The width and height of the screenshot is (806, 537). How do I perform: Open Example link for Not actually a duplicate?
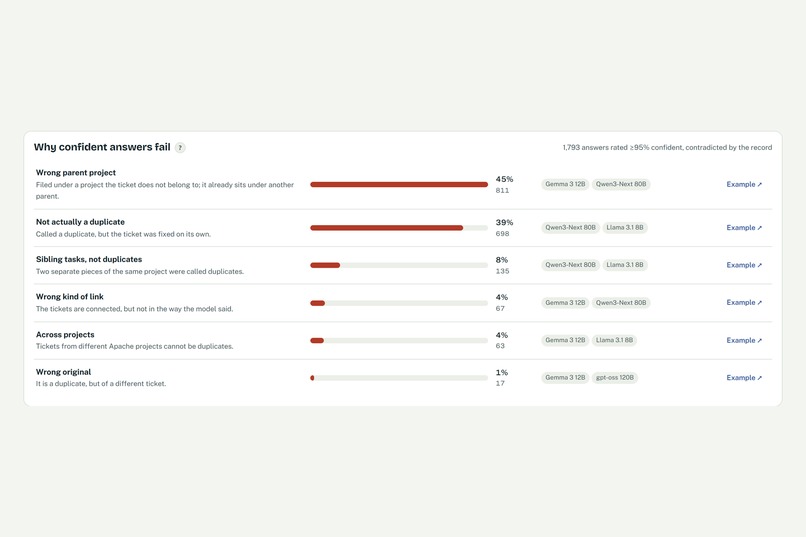[x=744, y=227]
